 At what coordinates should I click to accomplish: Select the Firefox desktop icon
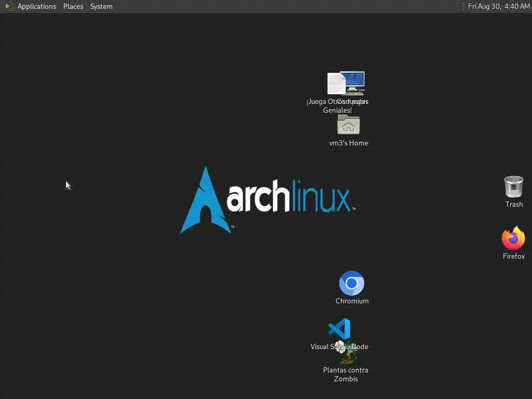513,238
